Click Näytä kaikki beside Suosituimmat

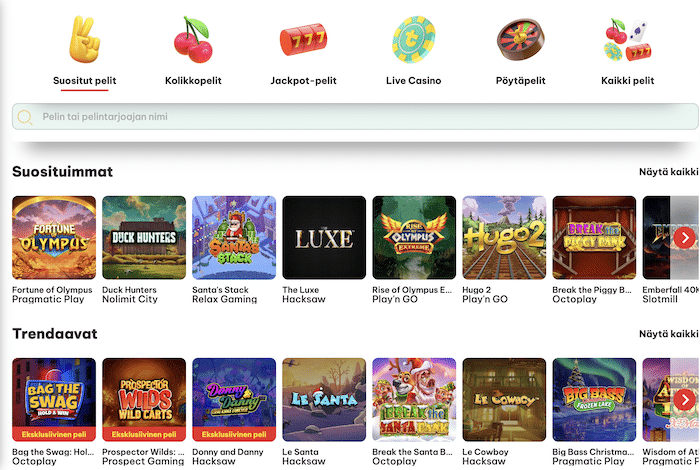click(x=669, y=172)
